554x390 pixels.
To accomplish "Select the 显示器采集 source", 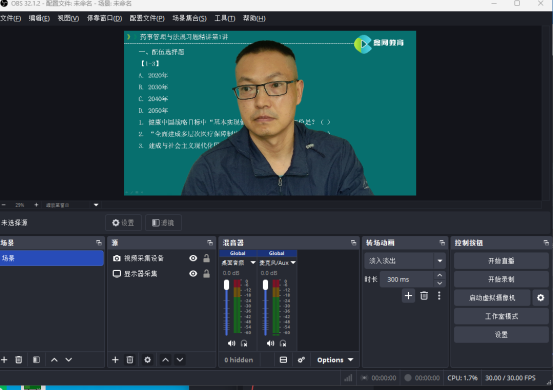I will (140, 274).
